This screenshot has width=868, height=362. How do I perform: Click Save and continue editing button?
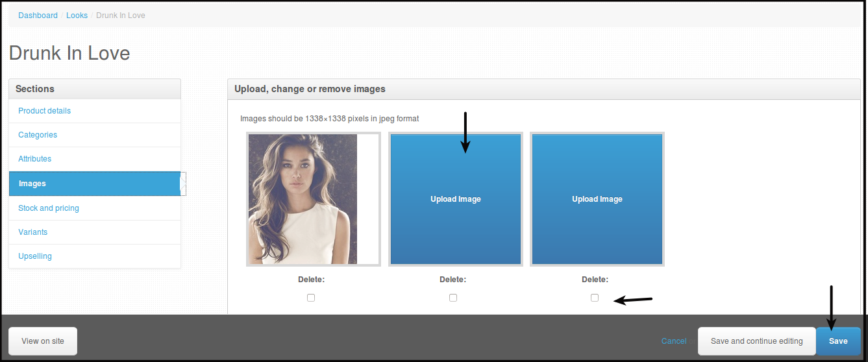click(756, 341)
